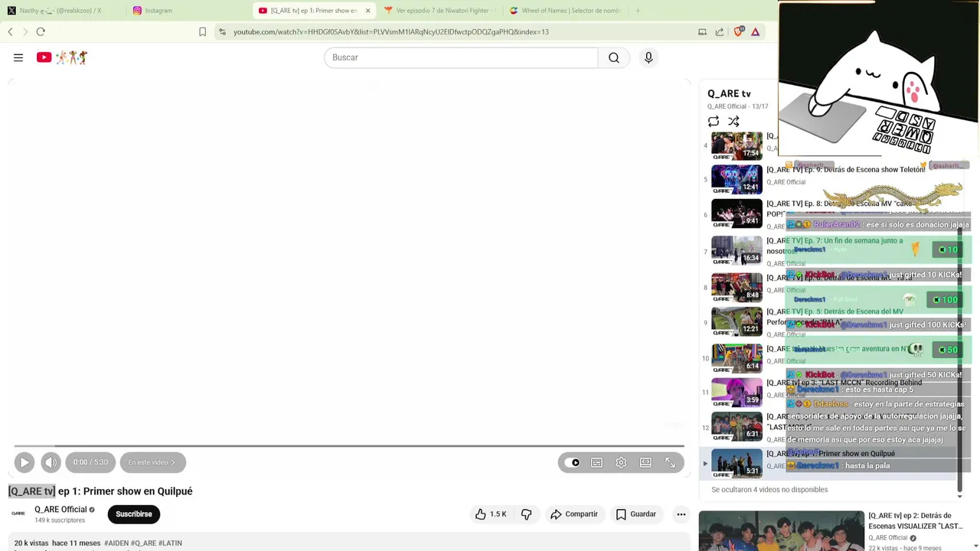Screen dimensions: 980x551
Task: Open the 12:21 Ep. 5 thumbnail
Action: 737,321
